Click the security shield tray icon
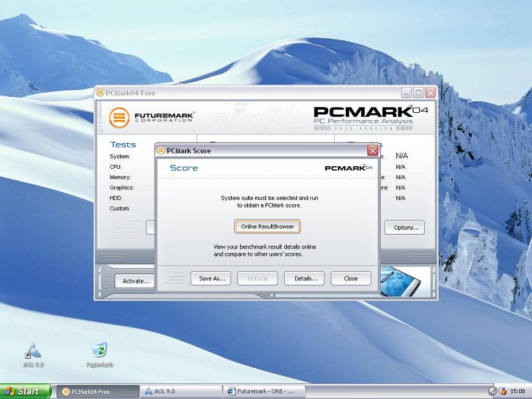 (x=503, y=391)
